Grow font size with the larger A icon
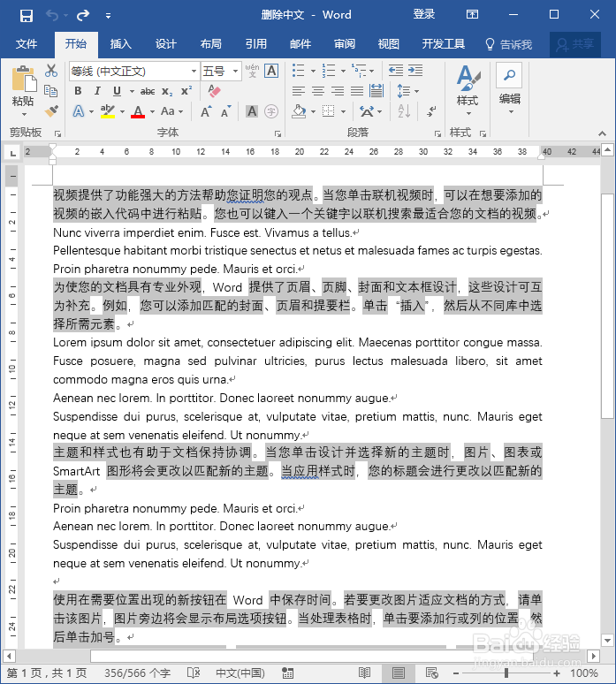 pos(206,111)
